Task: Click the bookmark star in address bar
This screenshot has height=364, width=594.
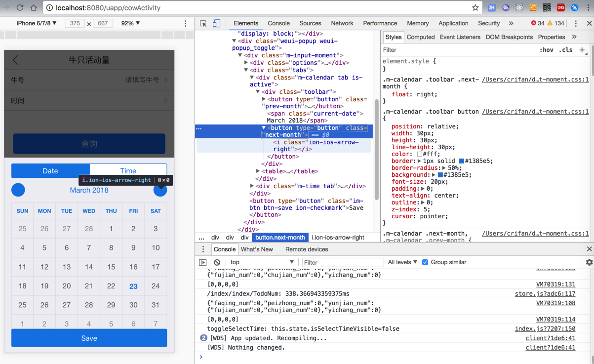Action: click(x=475, y=7)
